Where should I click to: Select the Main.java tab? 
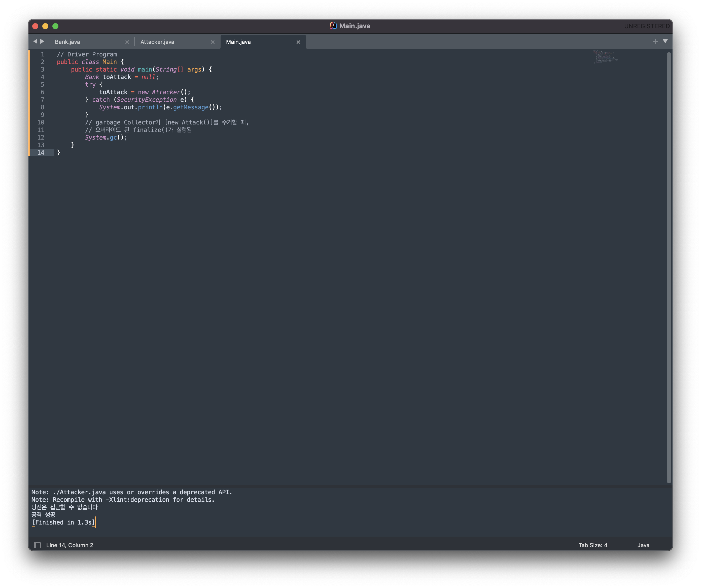point(238,42)
